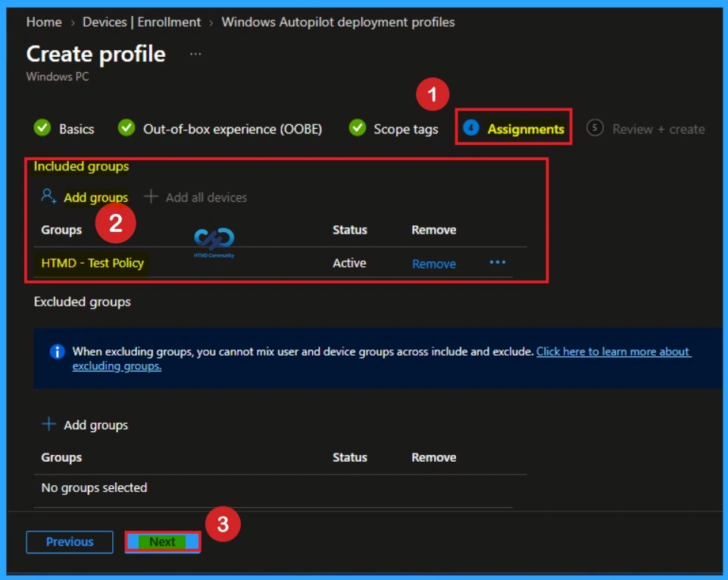Click No groups selected text
Screen dimensions: 728x580
click(x=94, y=488)
